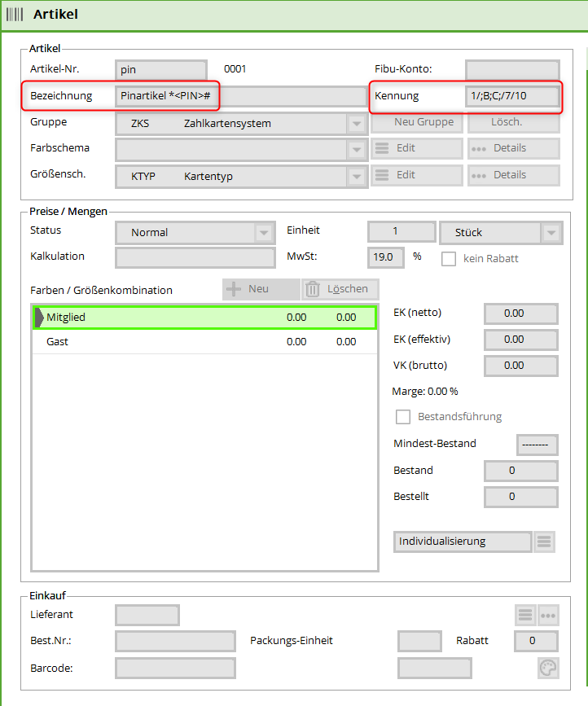
Task: Click the Rabatt field showing 0
Action: pyautogui.click(x=536, y=641)
